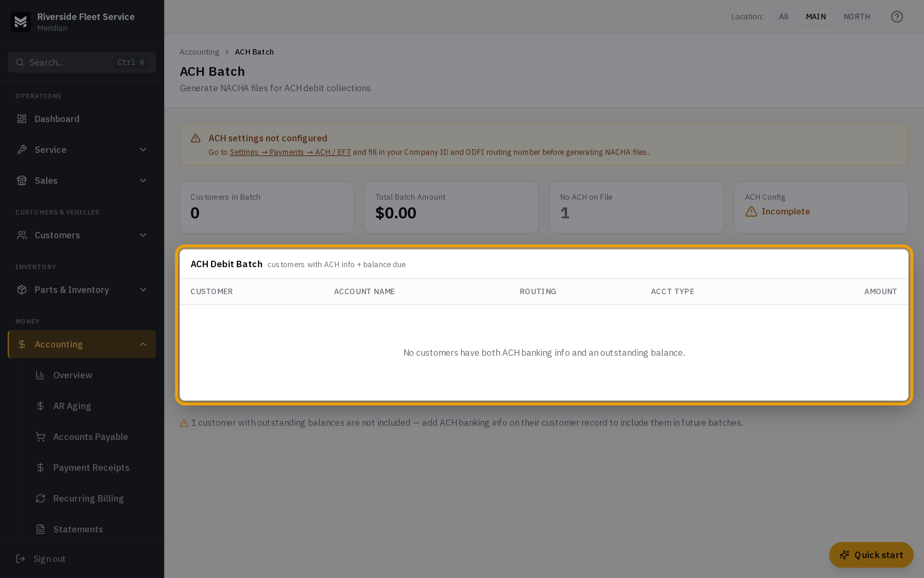The height and width of the screenshot is (578, 924).
Task: Click the Customers people icon
Action: [x=22, y=235]
